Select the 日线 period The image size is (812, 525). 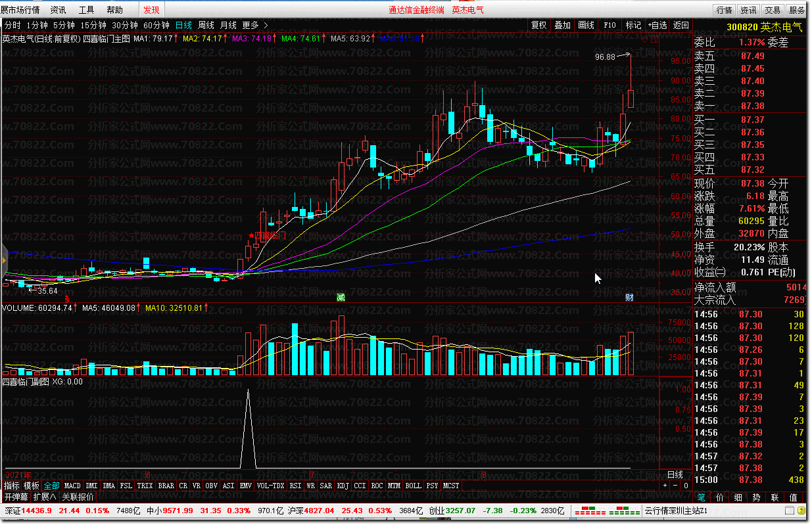[183, 26]
